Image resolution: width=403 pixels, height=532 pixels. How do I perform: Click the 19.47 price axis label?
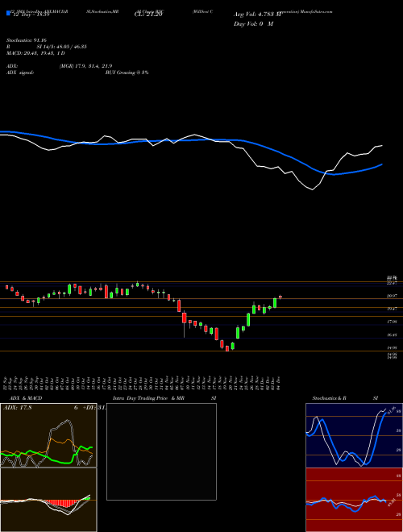coord(392,309)
